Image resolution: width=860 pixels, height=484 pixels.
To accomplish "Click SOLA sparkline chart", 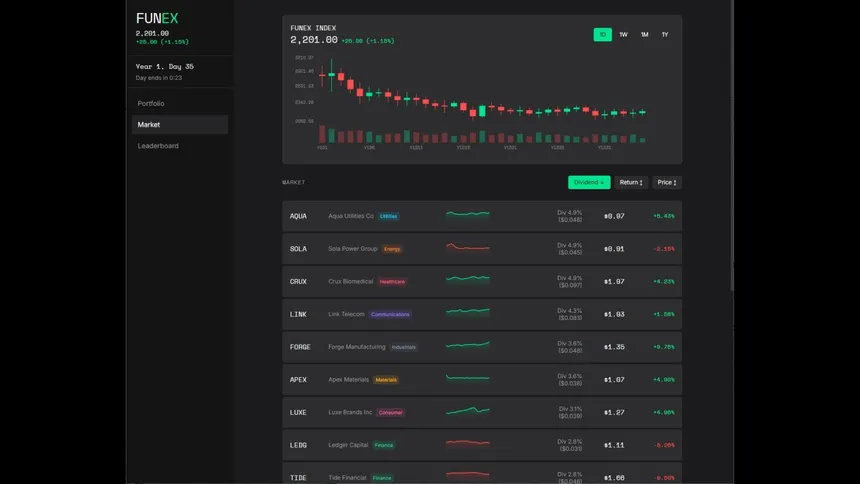I will (468, 247).
